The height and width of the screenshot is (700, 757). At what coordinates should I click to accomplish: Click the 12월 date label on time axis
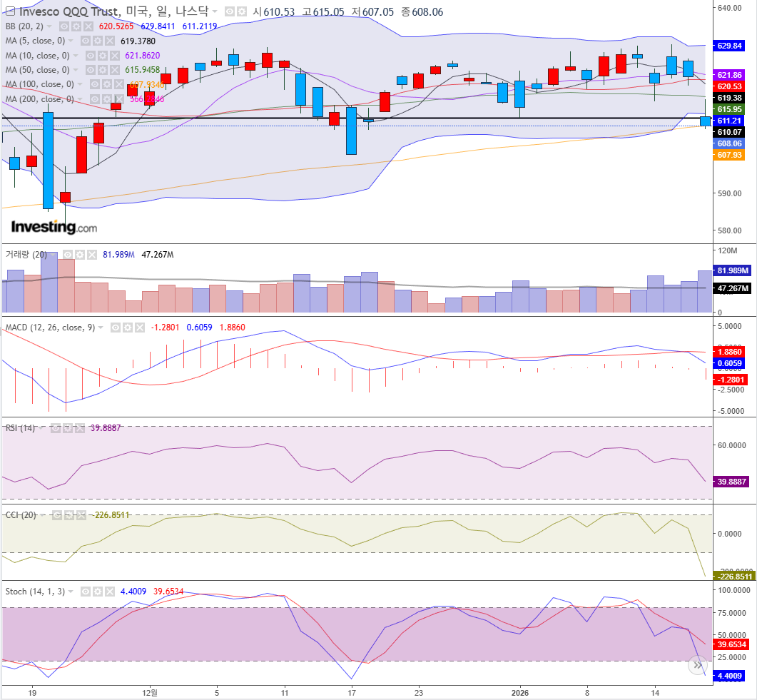[150, 693]
